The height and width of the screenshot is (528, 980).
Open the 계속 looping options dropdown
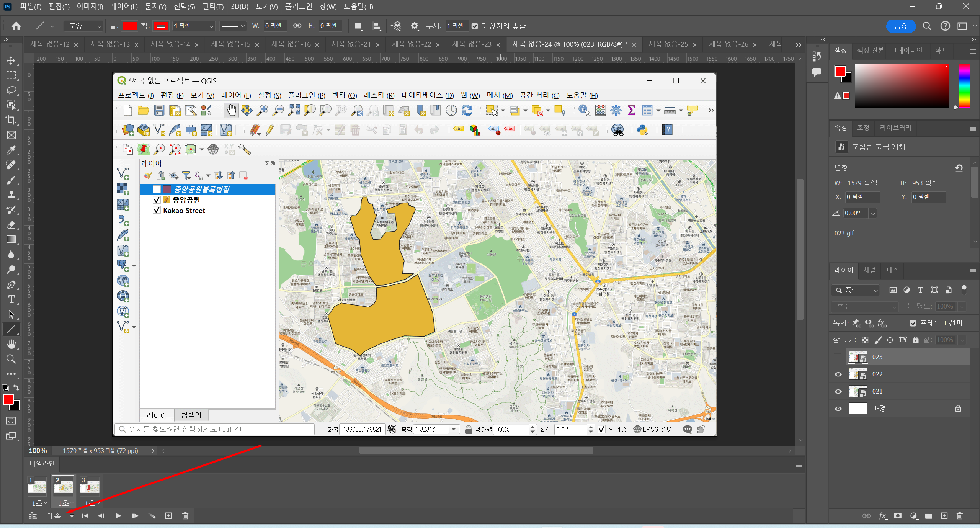click(x=72, y=516)
